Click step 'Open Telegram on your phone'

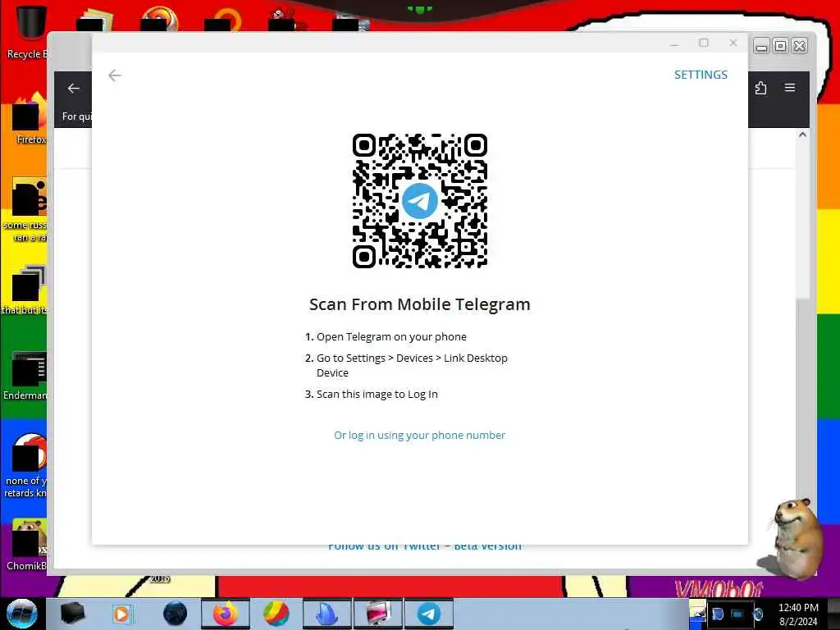[391, 337]
